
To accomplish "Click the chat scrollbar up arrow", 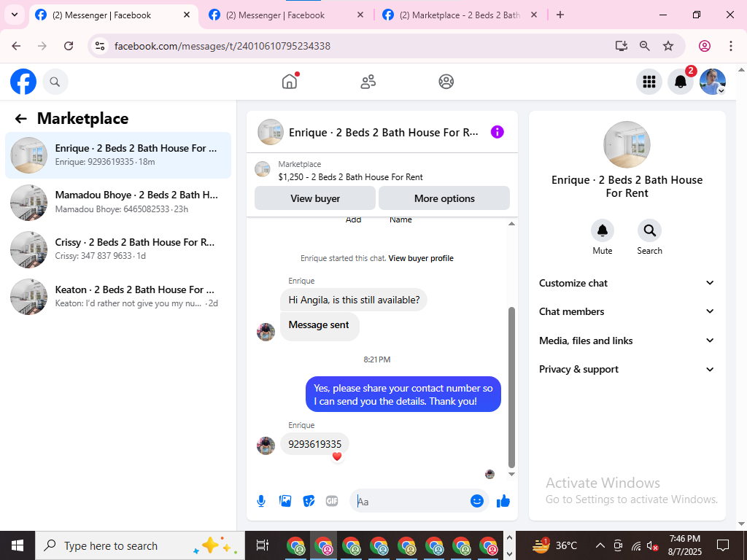I will [x=511, y=223].
